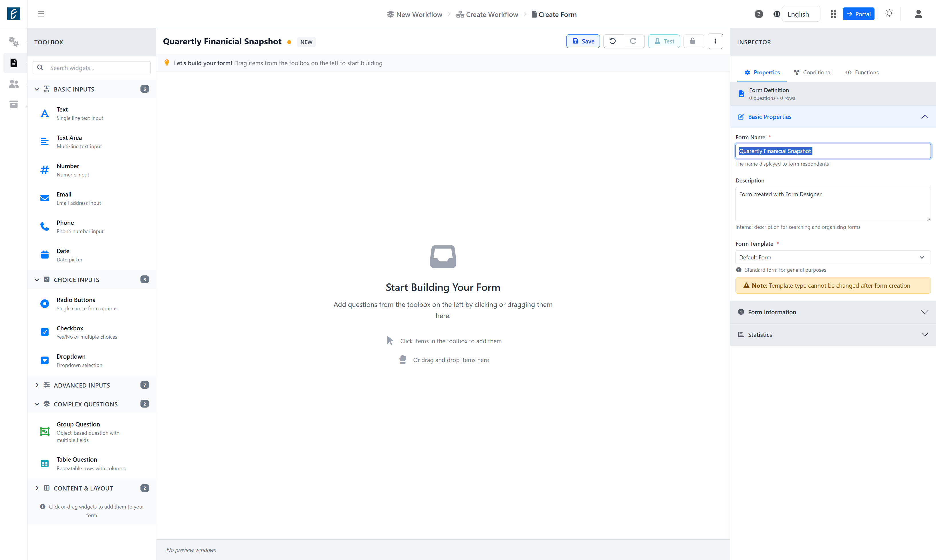The image size is (936, 560).
Task: Select the Properties tab
Action: click(x=762, y=72)
